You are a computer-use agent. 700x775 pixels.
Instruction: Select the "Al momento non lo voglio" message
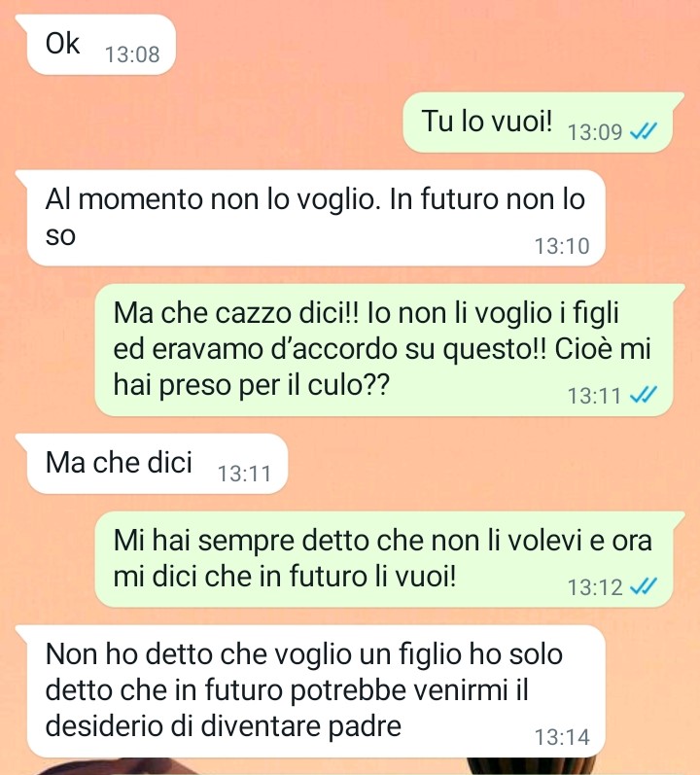(316, 218)
